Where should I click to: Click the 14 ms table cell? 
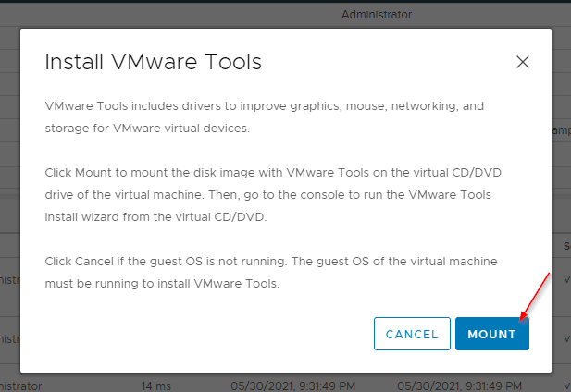[x=155, y=386]
